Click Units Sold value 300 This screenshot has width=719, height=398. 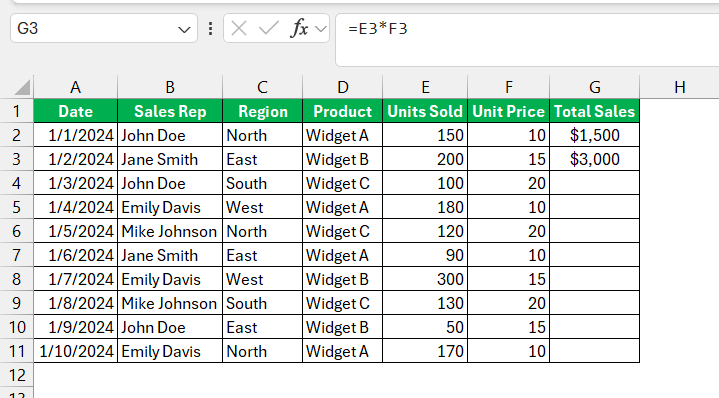(x=425, y=279)
